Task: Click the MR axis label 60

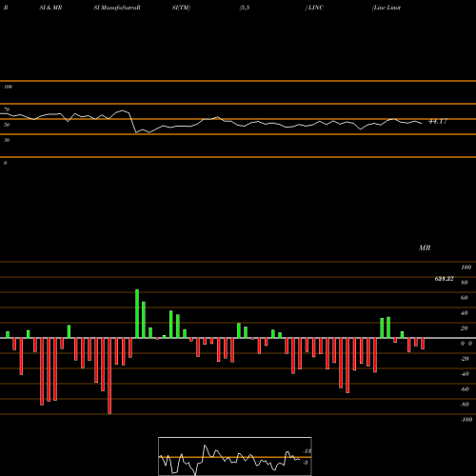Action: [x=465, y=298]
